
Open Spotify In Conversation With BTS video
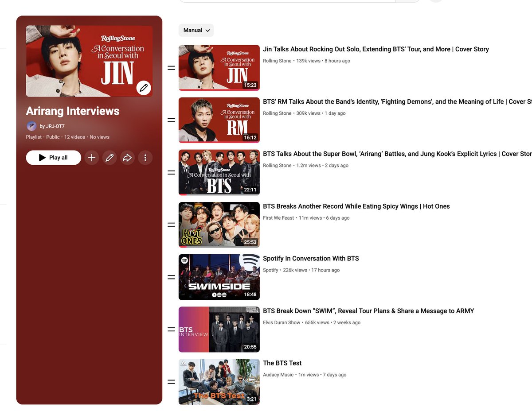pos(311,258)
